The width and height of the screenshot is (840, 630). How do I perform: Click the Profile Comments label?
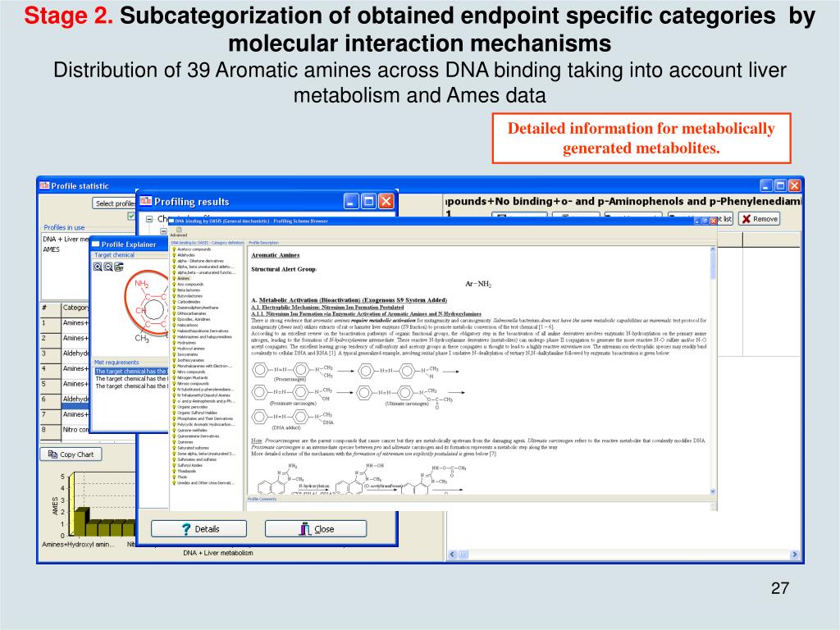coord(262,499)
